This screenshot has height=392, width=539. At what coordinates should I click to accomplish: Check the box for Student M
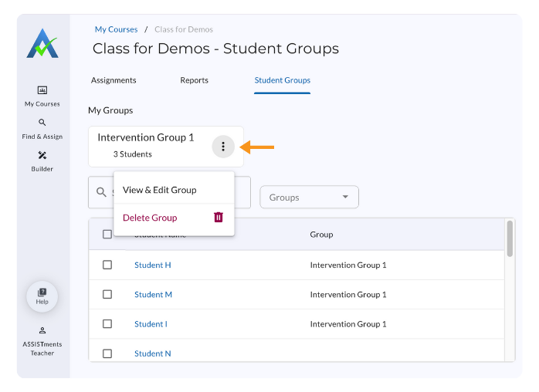(107, 294)
